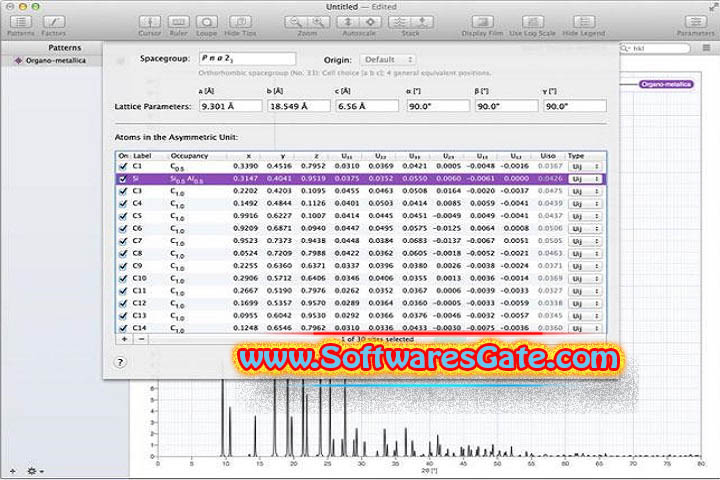Image resolution: width=720 pixels, height=480 pixels.
Task: Click the Hide Legend toolbar icon
Action: [584, 22]
